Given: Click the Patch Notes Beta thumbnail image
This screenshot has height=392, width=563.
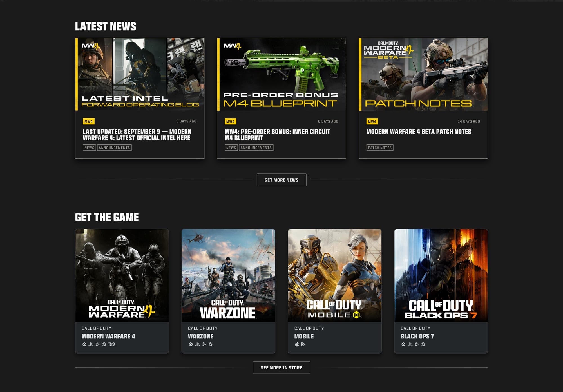Looking at the screenshot, I should pos(423,74).
